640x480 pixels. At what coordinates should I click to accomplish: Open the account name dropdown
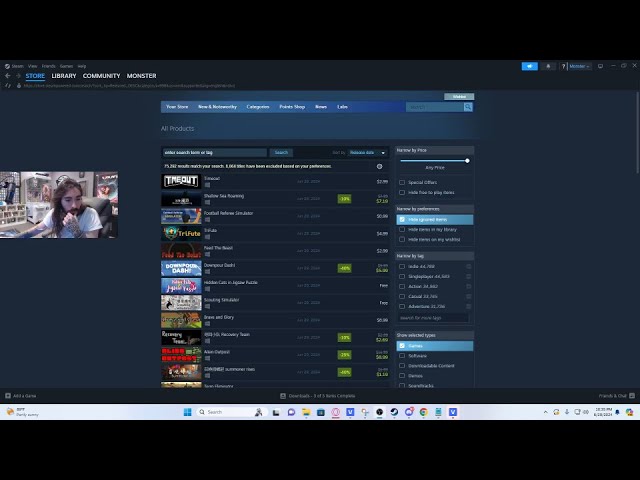578,66
